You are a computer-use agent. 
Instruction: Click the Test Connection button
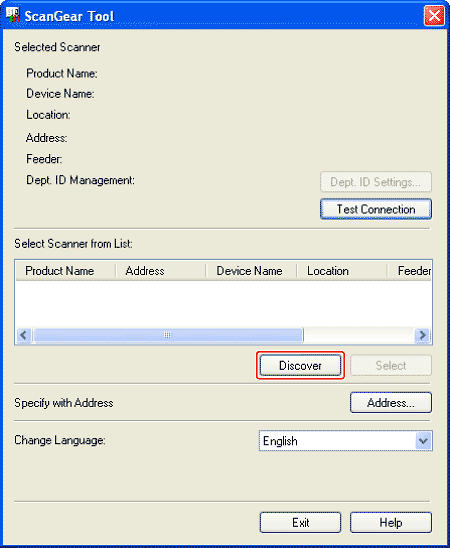pyautogui.click(x=376, y=209)
